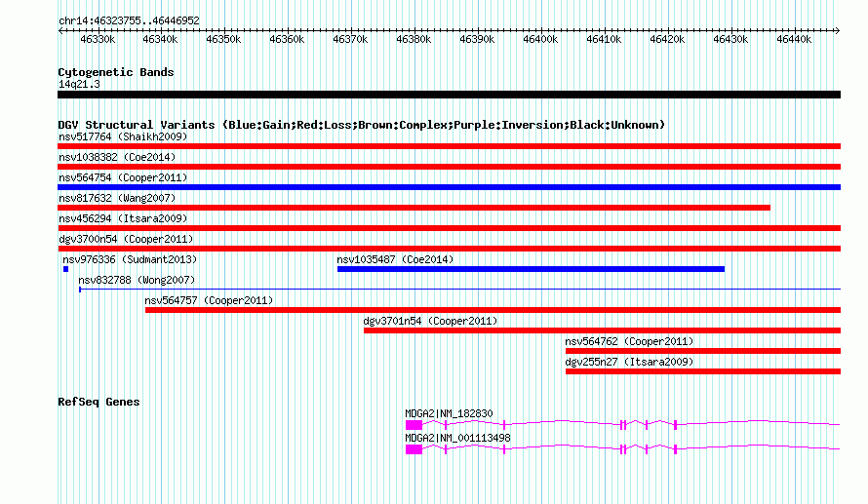Click the 46380k ruler tick label
The height and width of the screenshot is (504, 868).
pyautogui.click(x=414, y=39)
